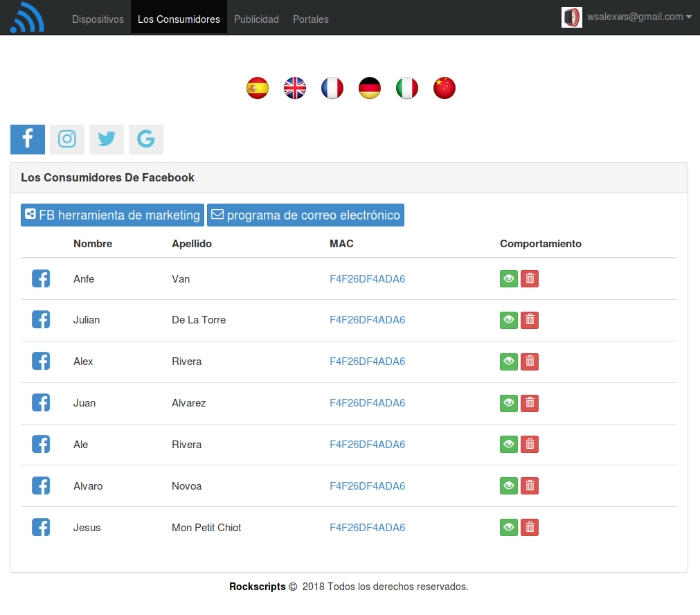Delete consumer Ale Rivera with trash icon
700x615 pixels.
tap(530, 445)
